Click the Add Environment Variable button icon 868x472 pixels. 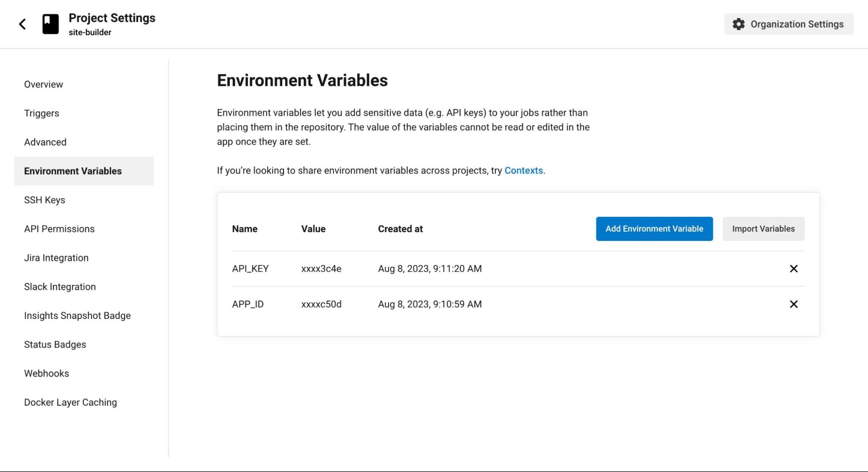(x=654, y=229)
